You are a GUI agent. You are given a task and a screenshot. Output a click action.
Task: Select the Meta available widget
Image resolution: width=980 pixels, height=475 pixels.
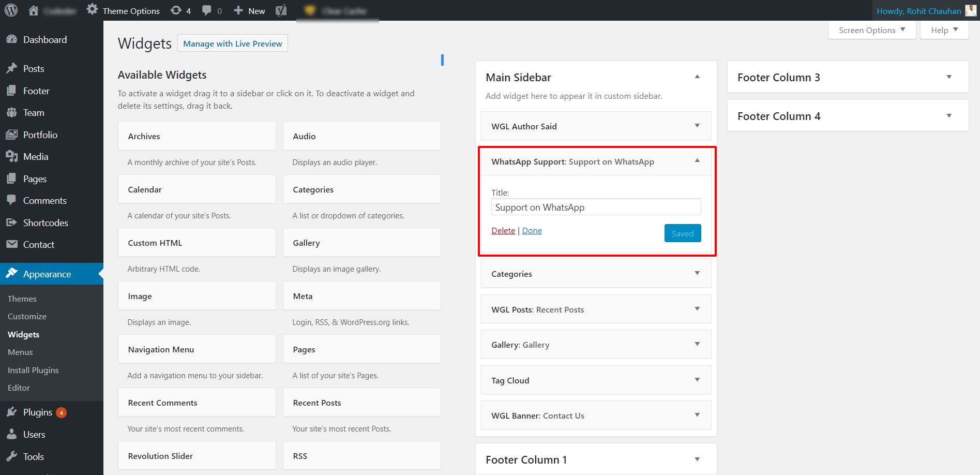(x=362, y=296)
